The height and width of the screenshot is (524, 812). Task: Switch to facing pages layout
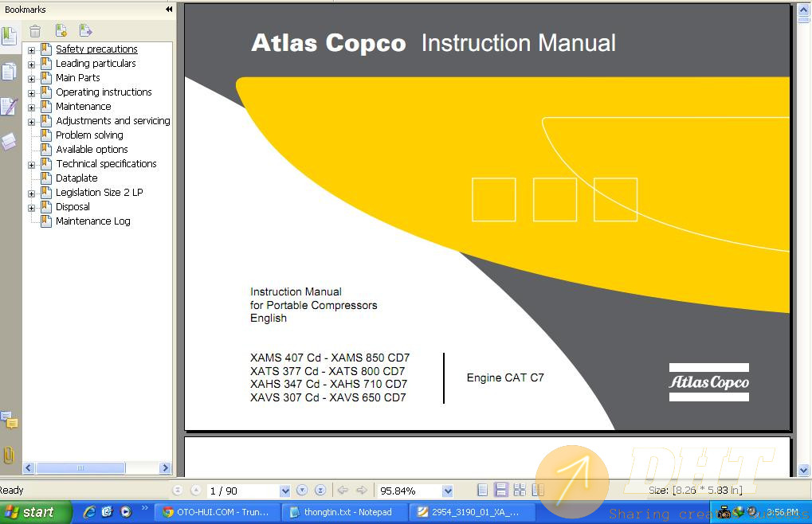click(x=520, y=490)
